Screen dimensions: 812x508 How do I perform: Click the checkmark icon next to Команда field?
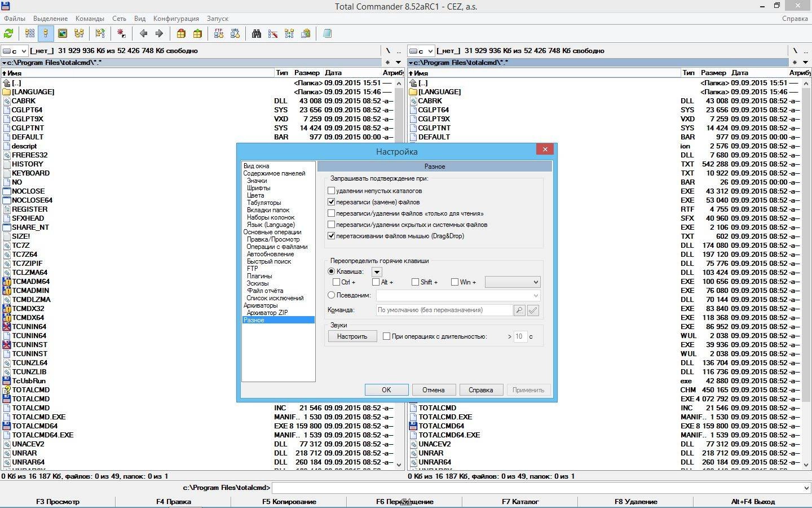(x=533, y=310)
